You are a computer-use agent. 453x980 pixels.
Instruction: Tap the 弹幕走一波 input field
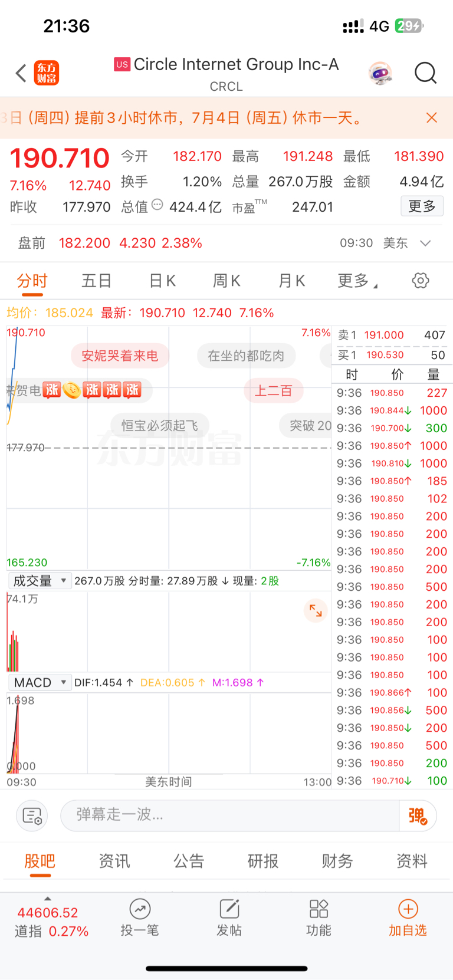point(230,815)
